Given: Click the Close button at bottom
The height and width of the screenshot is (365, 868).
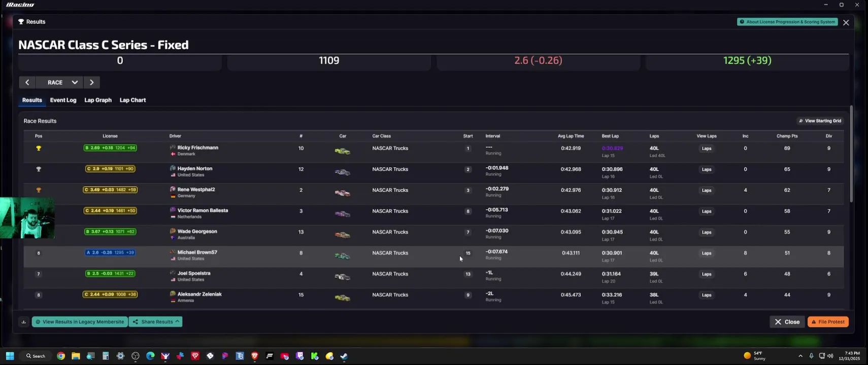Looking at the screenshot, I should 787,322.
